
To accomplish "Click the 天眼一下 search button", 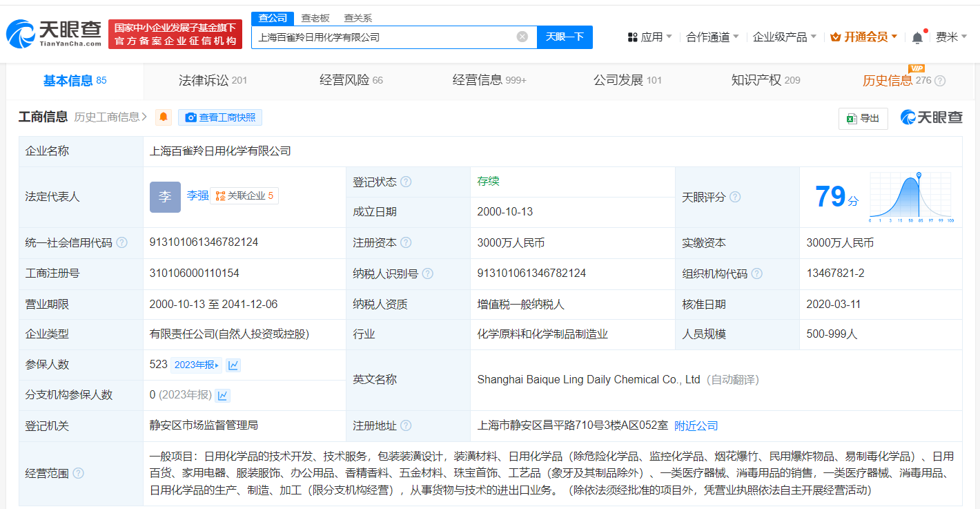I will (x=565, y=37).
